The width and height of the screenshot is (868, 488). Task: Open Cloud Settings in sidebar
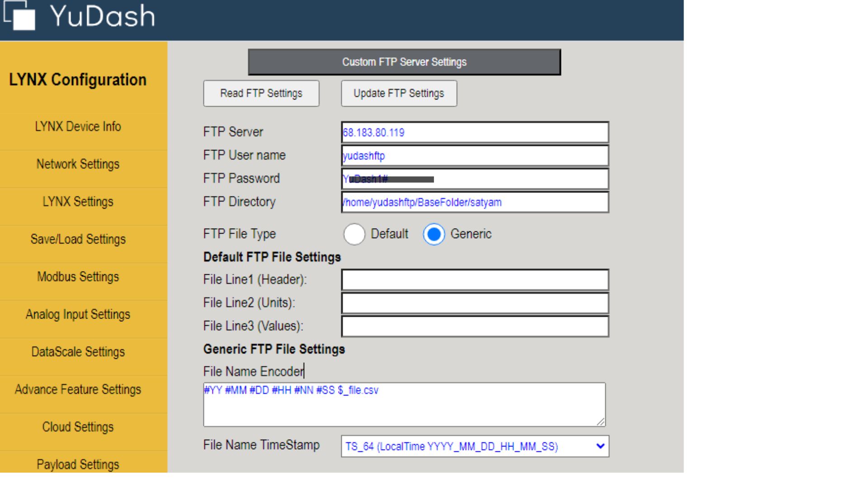tap(78, 427)
